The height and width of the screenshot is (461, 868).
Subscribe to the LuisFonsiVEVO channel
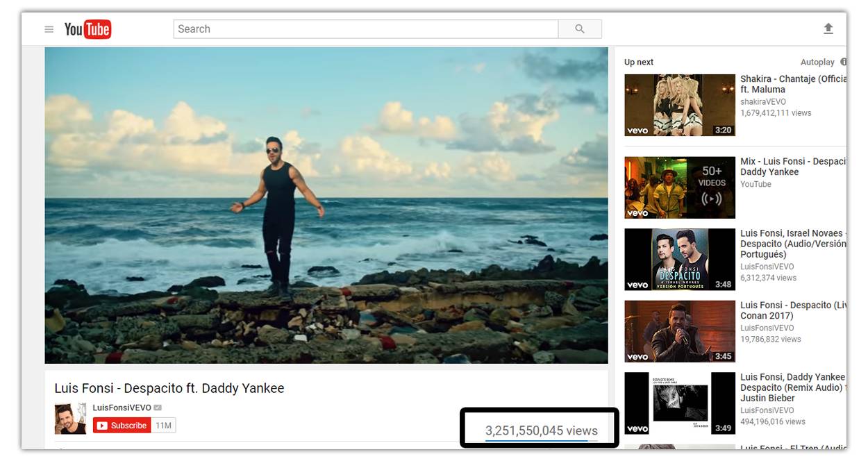click(x=122, y=426)
